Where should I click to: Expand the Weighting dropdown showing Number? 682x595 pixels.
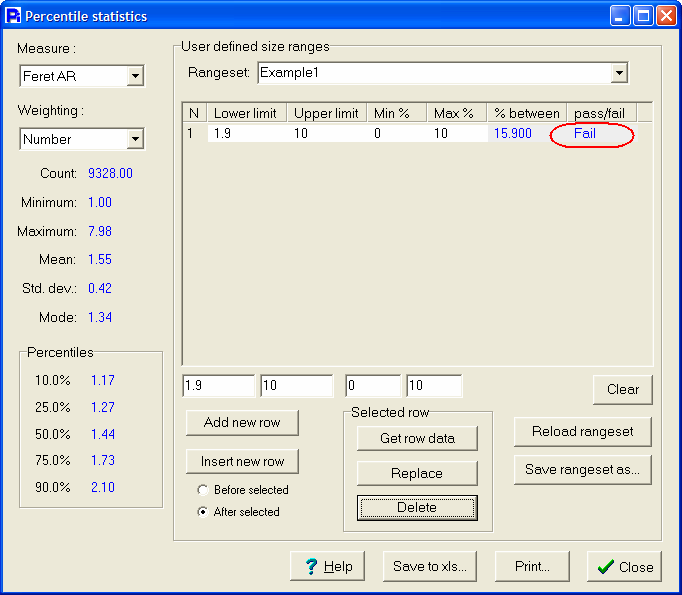tap(135, 140)
